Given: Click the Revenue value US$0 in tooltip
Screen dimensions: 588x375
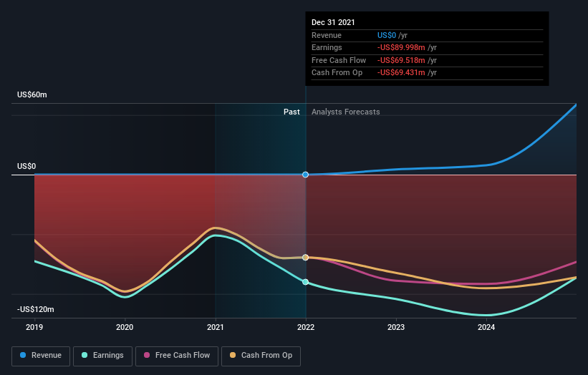Looking at the screenshot, I should [x=387, y=35].
